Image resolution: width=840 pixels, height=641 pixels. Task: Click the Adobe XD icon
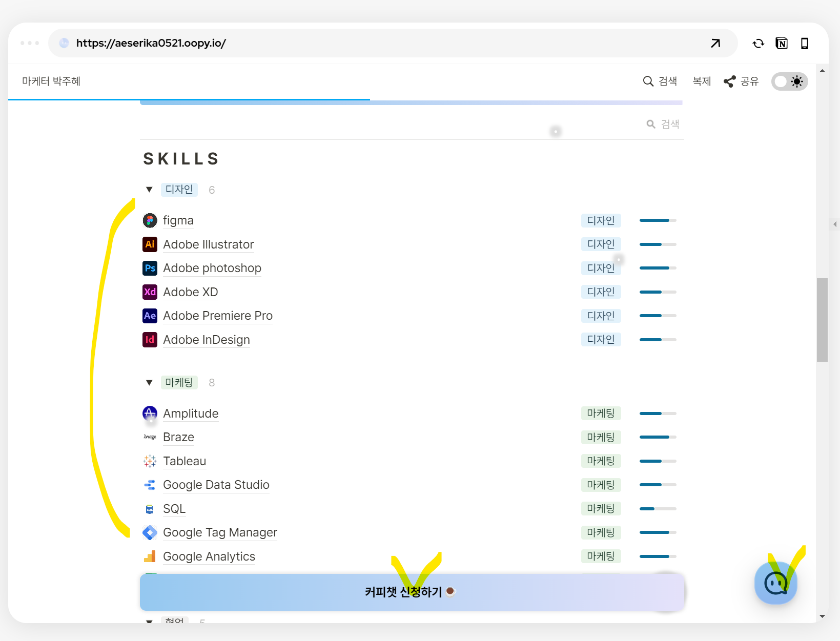pyautogui.click(x=150, y=292)
